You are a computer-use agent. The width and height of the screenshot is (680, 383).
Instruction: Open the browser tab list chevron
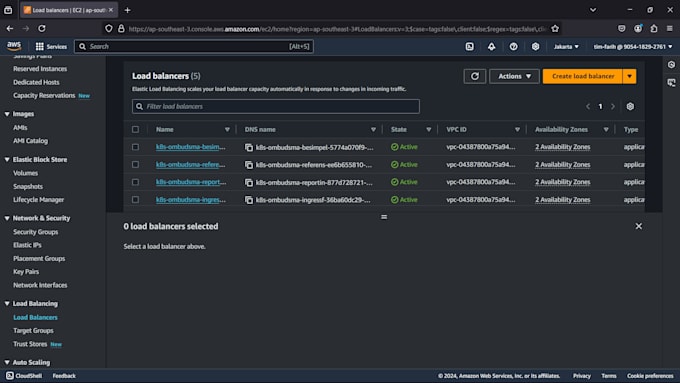[593, 10]
